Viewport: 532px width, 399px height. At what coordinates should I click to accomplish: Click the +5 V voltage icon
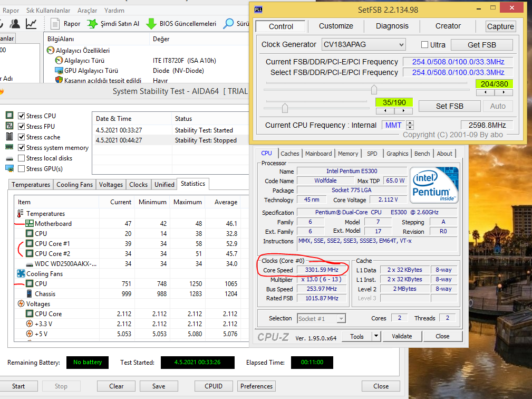click(x=30, y=334)
